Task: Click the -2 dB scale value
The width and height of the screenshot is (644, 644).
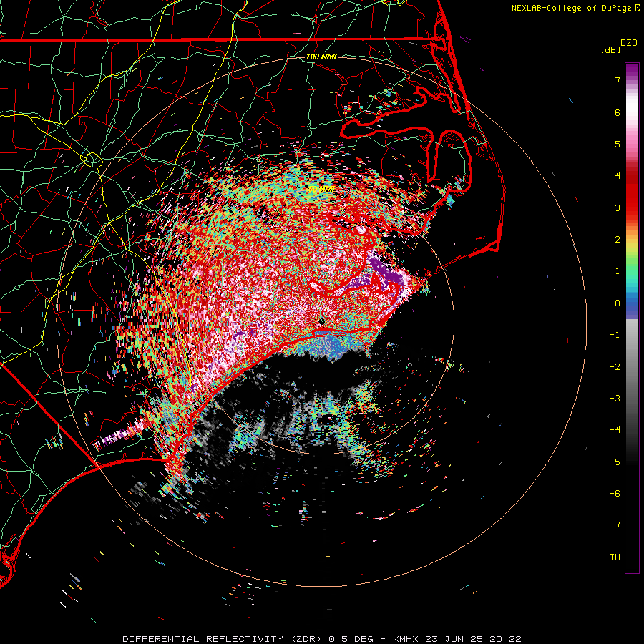Action: (x=615, y=367)
